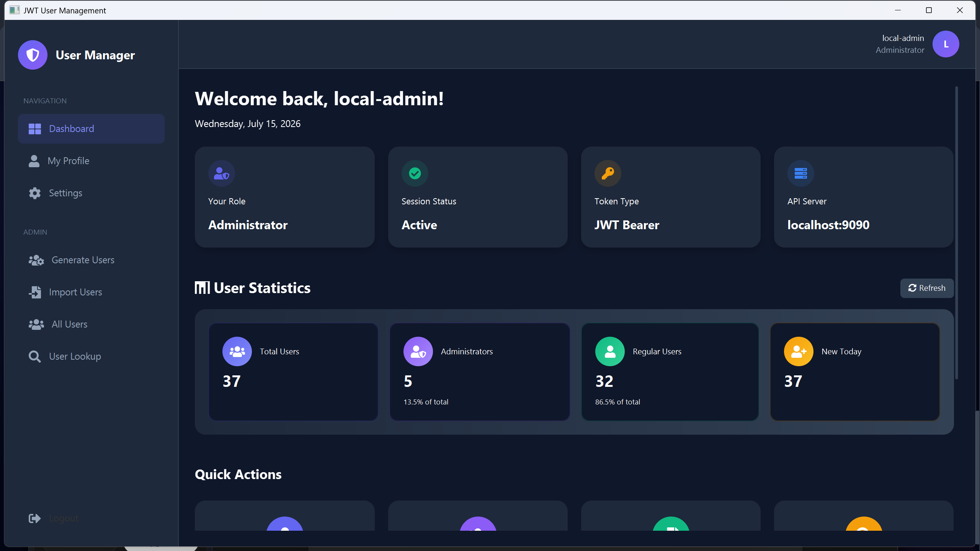Refresh the user statistics
980x551 pixels.
coord(927,288)
